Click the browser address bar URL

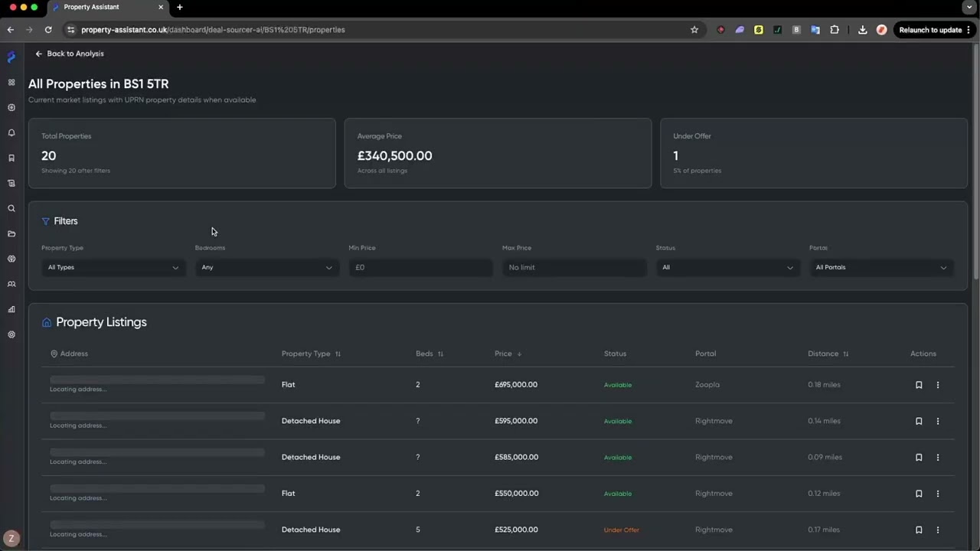pos(213,30)
